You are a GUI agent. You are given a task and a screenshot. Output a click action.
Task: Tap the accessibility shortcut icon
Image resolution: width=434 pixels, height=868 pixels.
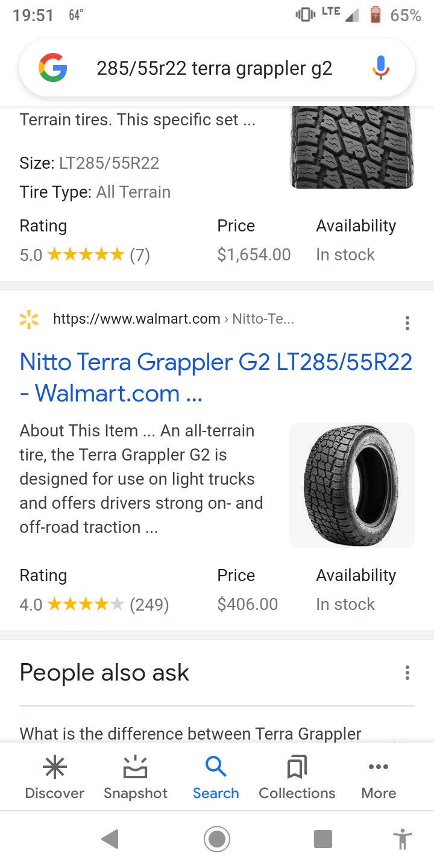(401, 838)
